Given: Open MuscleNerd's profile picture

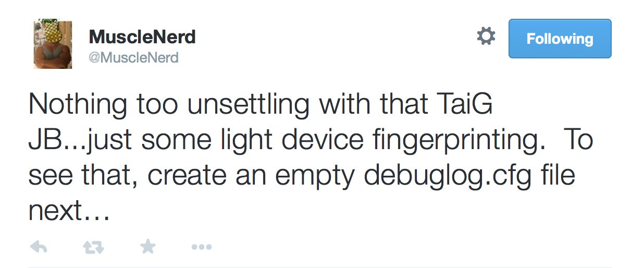Looking at the screenshot, I should (53, 44).
